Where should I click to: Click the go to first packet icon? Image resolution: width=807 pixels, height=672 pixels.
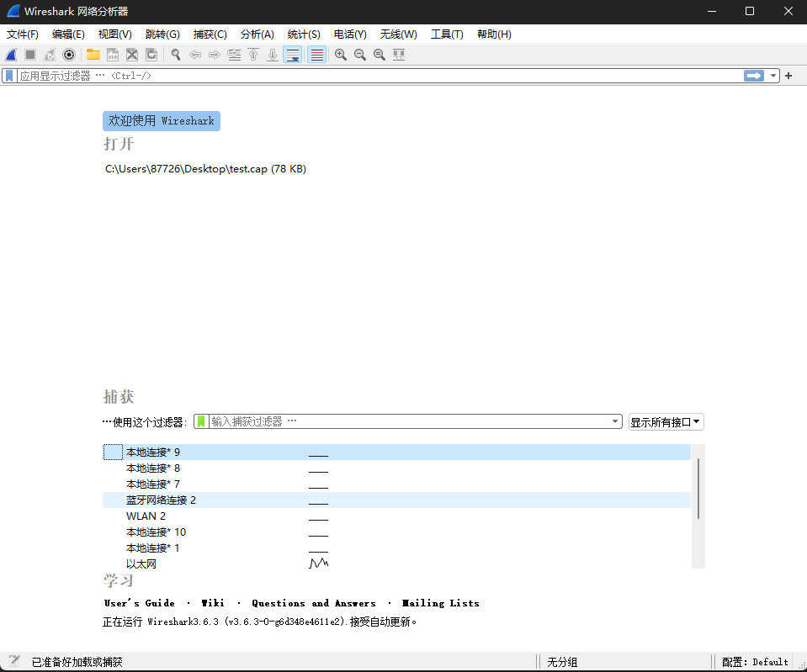253,55
